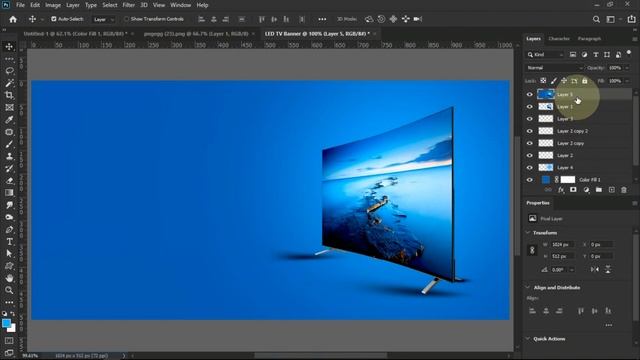
Task: Hide Layer 2 copy visibility eye
Action: tap(529, 143)
